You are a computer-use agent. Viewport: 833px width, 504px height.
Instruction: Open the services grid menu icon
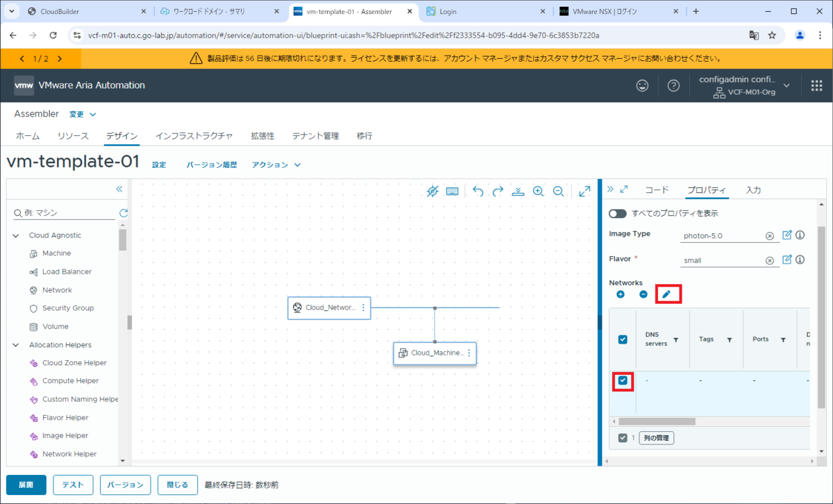pos(816,85)
